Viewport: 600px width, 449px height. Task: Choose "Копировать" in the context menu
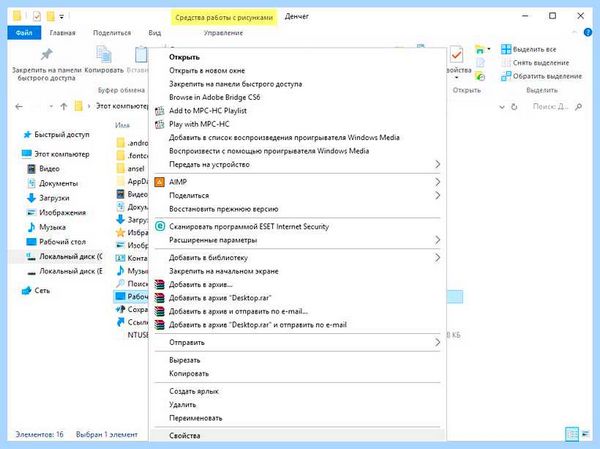[297, 374]
